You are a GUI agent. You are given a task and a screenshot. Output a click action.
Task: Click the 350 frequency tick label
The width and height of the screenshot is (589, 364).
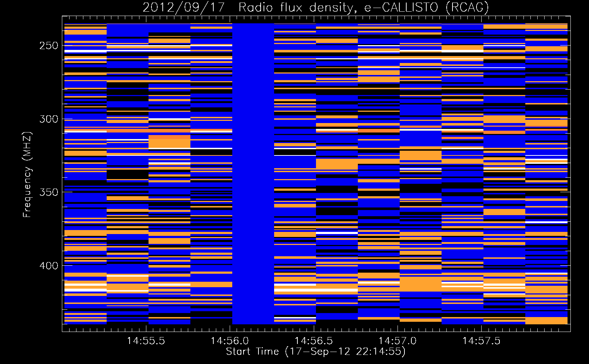coord(48,192)
